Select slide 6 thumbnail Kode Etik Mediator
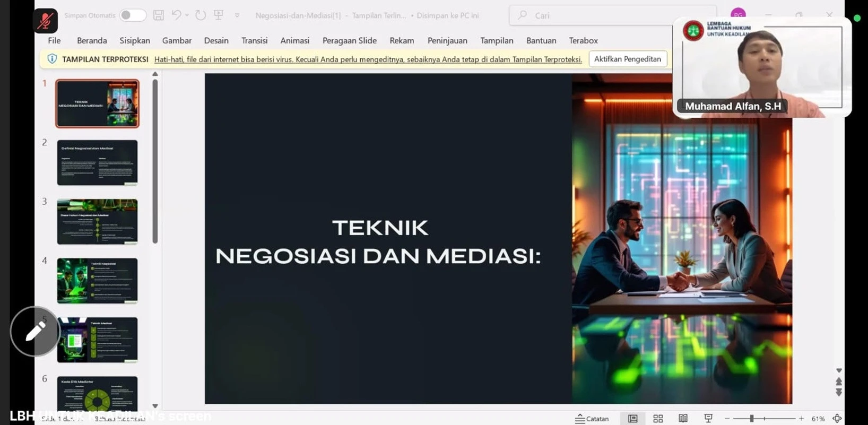The image size is (868, 425). pos(97,394)
